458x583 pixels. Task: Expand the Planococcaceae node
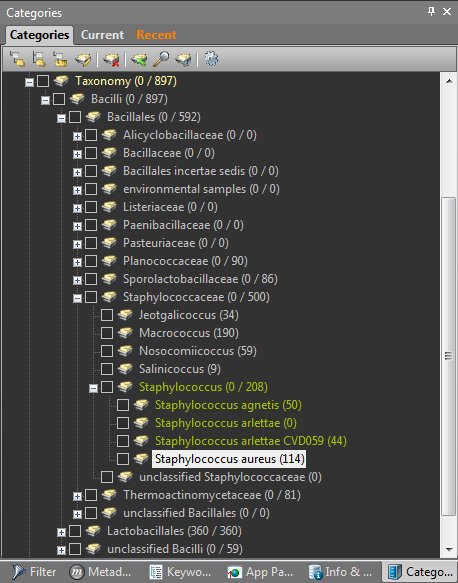[x=77, y=262]
